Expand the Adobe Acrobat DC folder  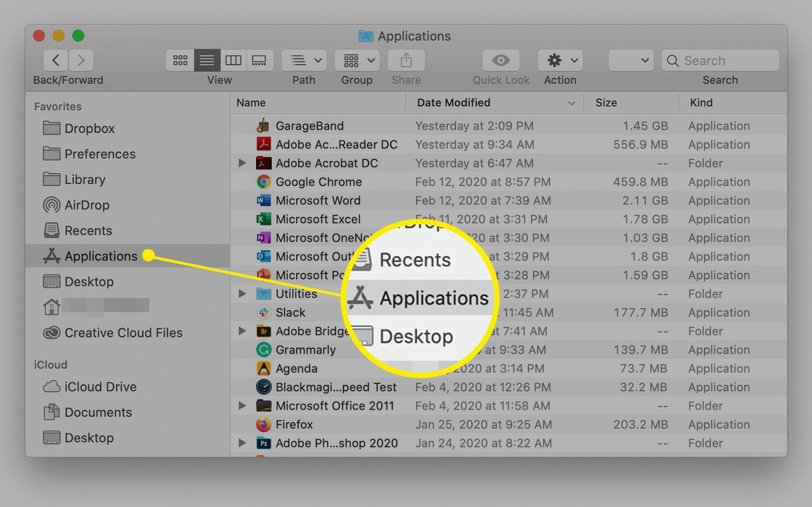click(x=242, y=163)
